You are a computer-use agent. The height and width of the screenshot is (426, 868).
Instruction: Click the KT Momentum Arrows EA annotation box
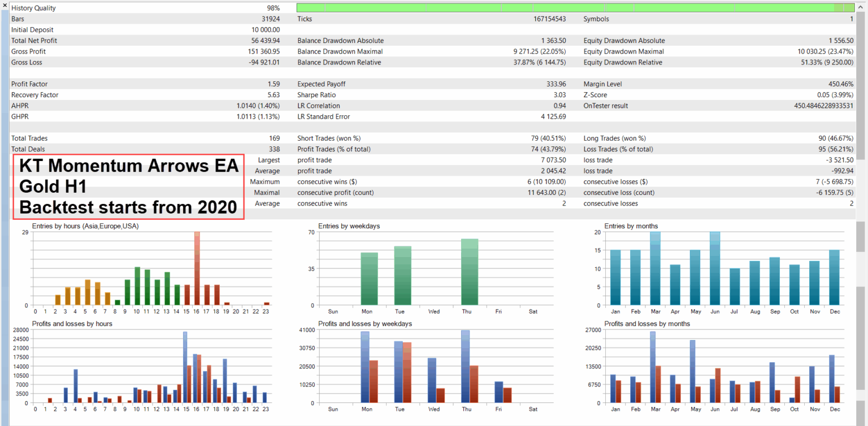(128, 187)
